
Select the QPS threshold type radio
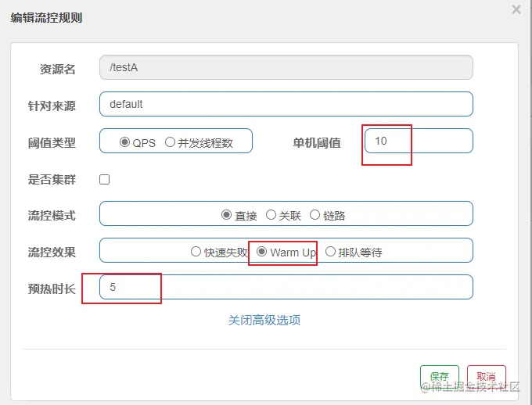click(124, 142)
